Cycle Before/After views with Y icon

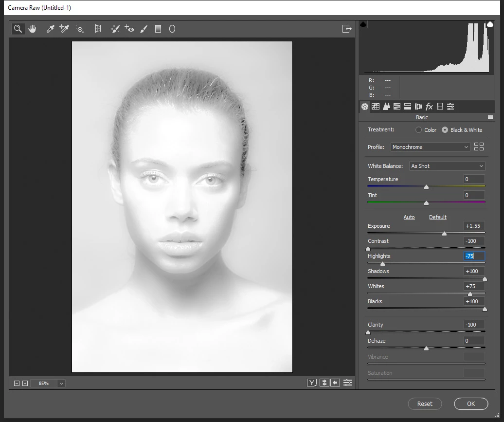(x=312, y=383)
